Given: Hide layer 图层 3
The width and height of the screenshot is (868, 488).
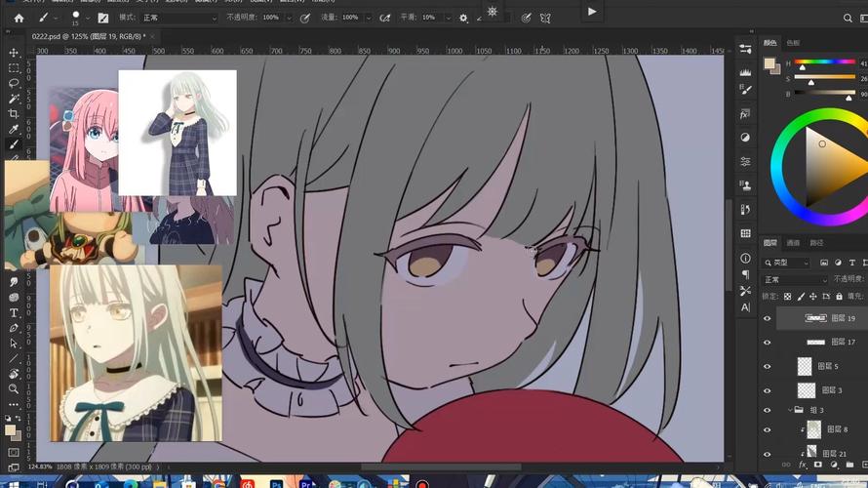Looking at the screenshot, I should click(x=768, y=390).
